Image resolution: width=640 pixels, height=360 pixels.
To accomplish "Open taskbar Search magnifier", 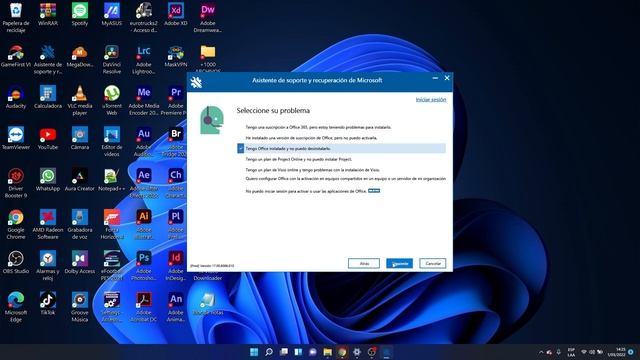I will coord(269,352).
